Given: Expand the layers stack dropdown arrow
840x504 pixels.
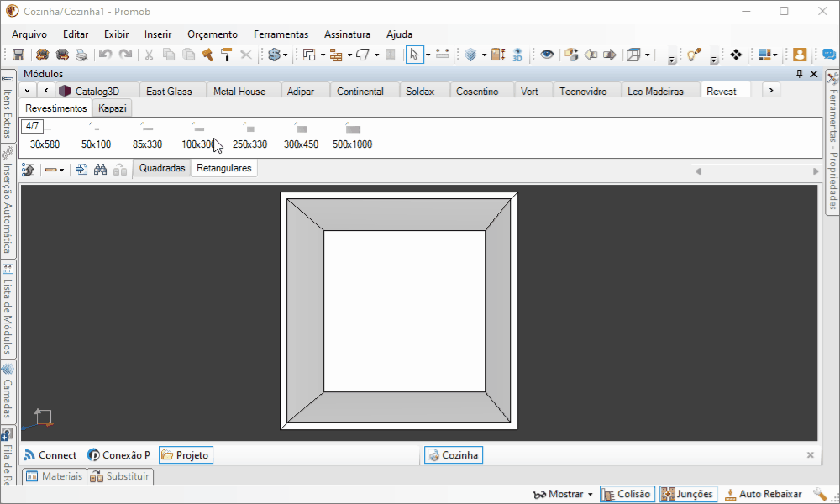Looking at the screenshot, I should pyautogui.click(x=484, y=55).
